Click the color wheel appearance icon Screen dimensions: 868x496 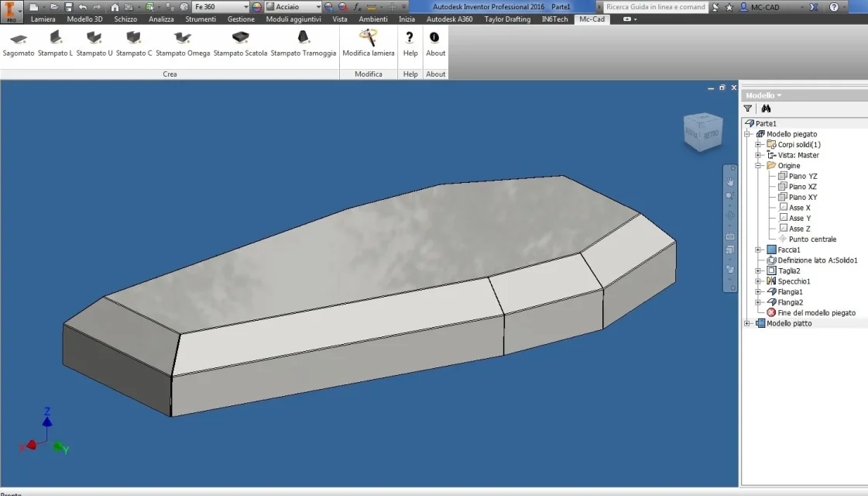[x=257, y=7]
